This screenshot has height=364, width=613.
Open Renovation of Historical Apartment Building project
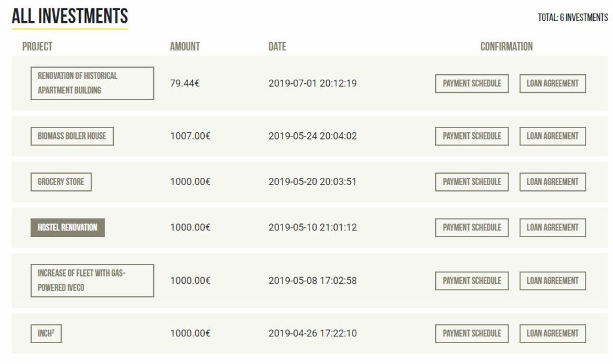tap(92, 83)
